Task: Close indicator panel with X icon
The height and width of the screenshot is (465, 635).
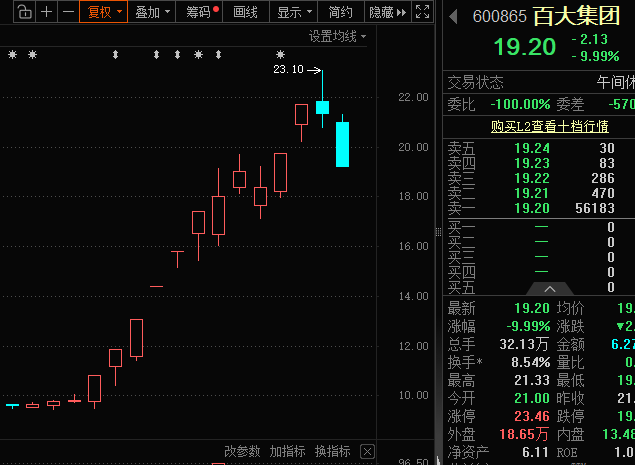Action: pos(367,451)
